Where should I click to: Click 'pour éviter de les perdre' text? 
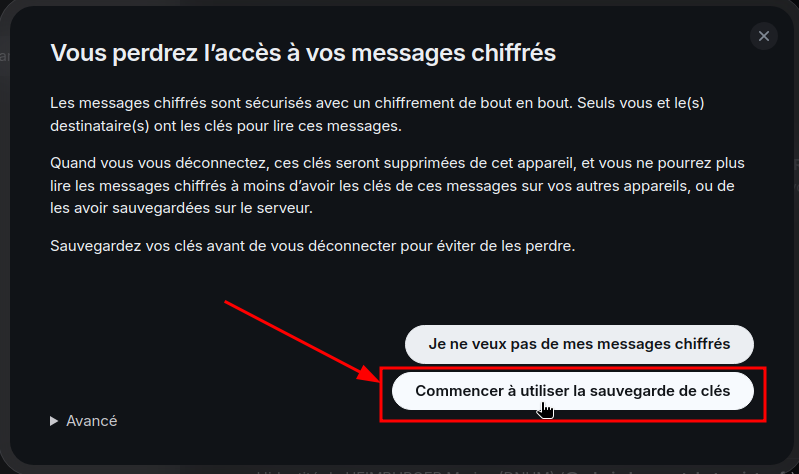488,246
